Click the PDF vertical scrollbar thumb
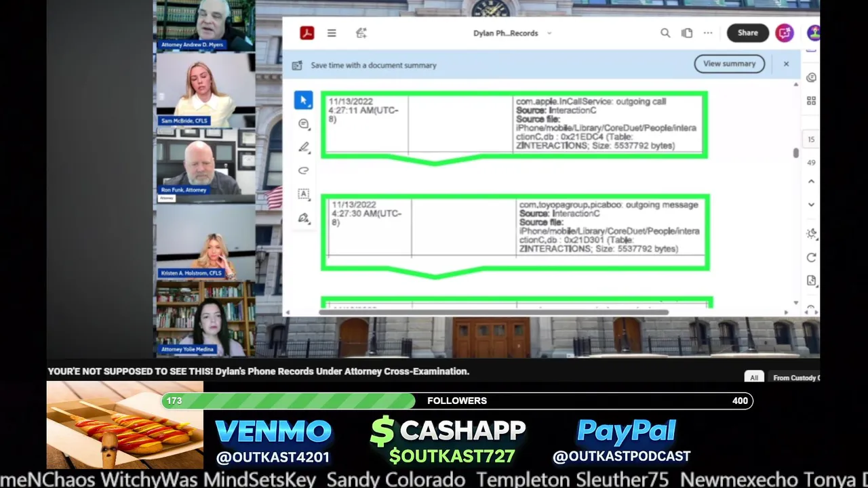 [796, 153]
